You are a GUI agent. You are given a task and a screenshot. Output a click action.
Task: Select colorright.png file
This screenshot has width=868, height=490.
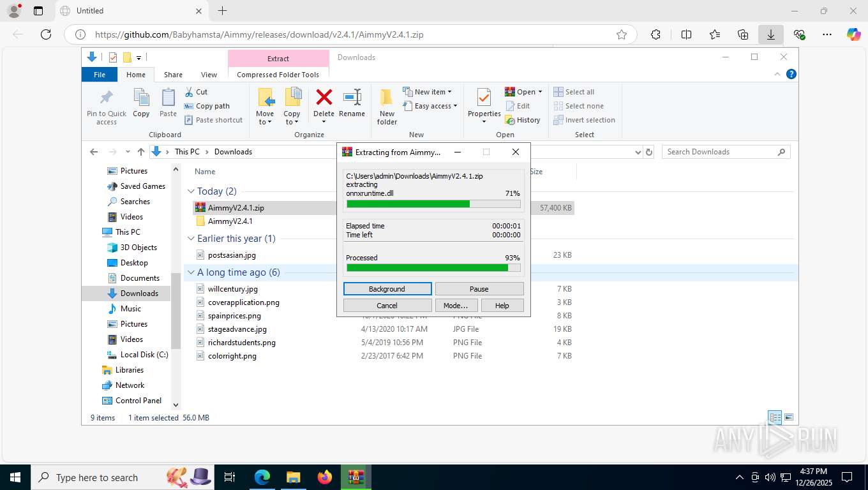(232, 356)
